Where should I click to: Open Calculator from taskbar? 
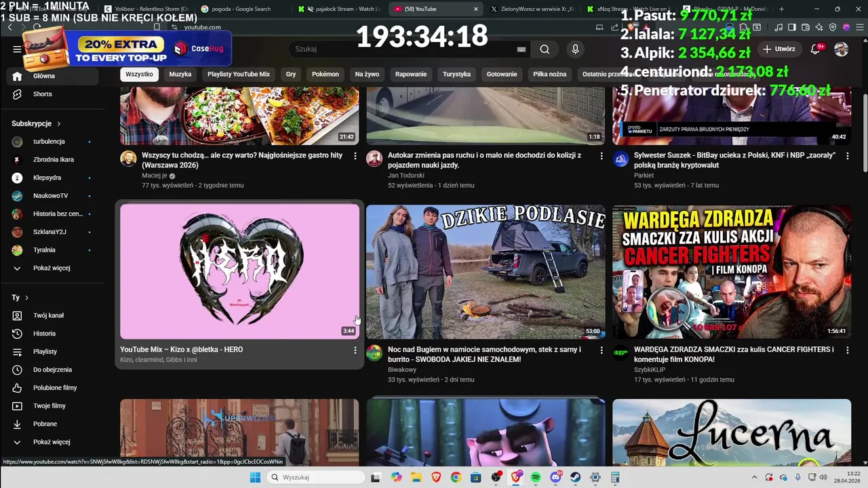[x=616, y=477]
